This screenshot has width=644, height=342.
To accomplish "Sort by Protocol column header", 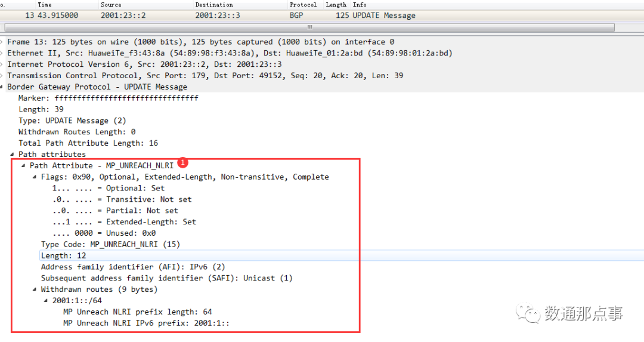I will click(x=303, y=5).
